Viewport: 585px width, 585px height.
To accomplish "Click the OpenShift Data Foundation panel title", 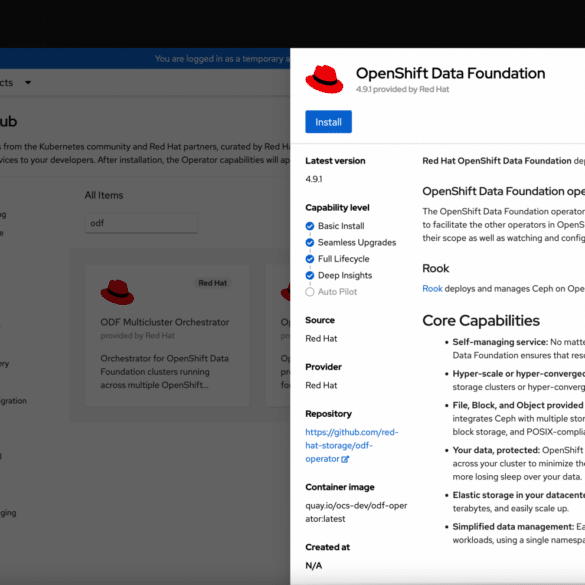I will [450, 73].
